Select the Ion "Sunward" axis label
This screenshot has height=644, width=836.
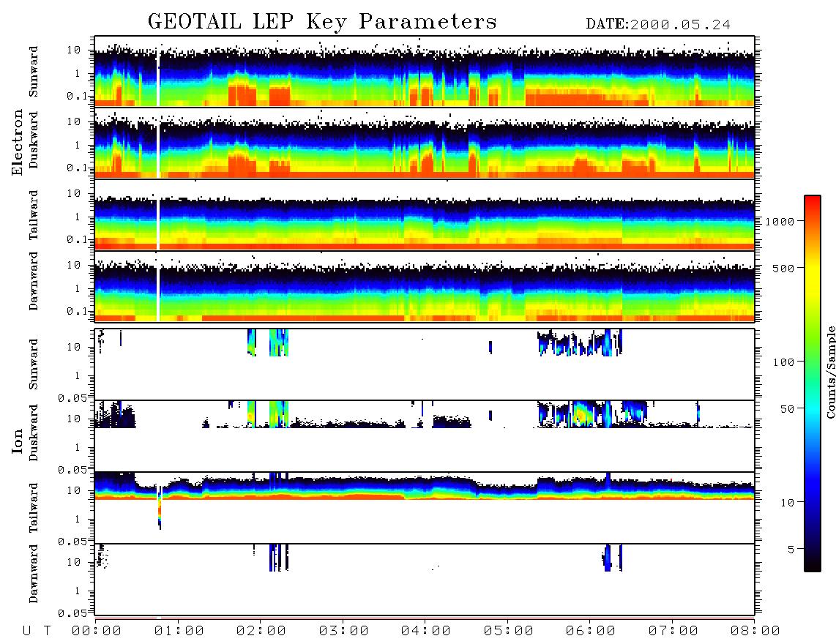click(x=34, y=364)
